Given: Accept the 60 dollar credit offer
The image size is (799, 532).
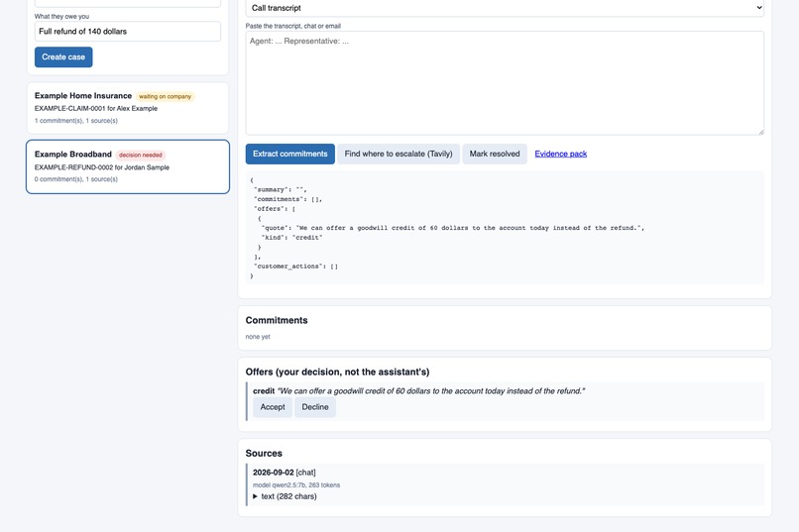Looking at the screenshot, I should (x=273, y=407).
